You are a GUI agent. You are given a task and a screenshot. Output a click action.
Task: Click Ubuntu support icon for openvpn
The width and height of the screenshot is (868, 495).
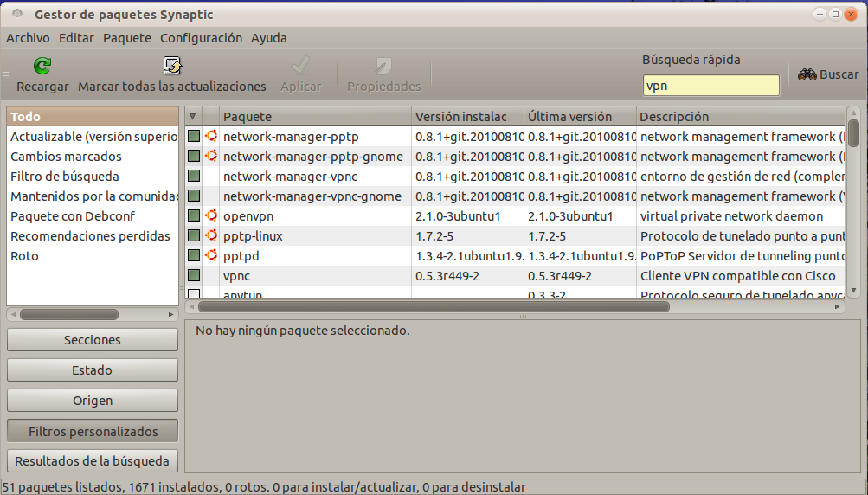click(211, 216)
